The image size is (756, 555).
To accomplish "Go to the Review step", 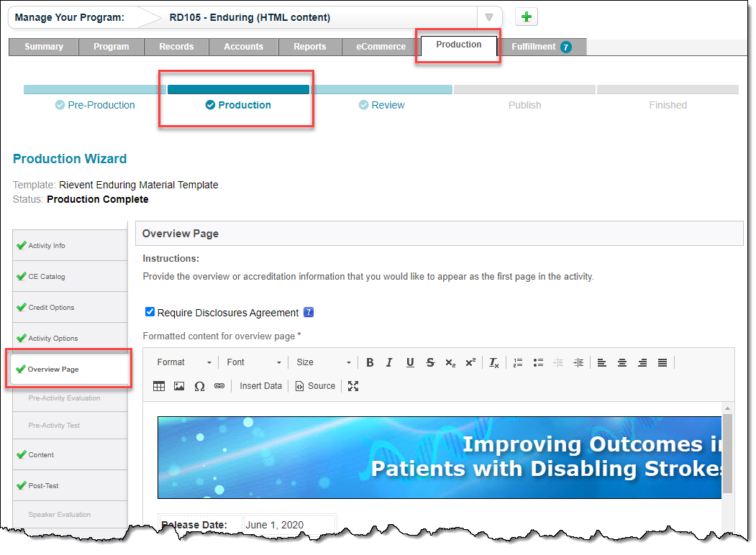I will (x=381, y=105).
